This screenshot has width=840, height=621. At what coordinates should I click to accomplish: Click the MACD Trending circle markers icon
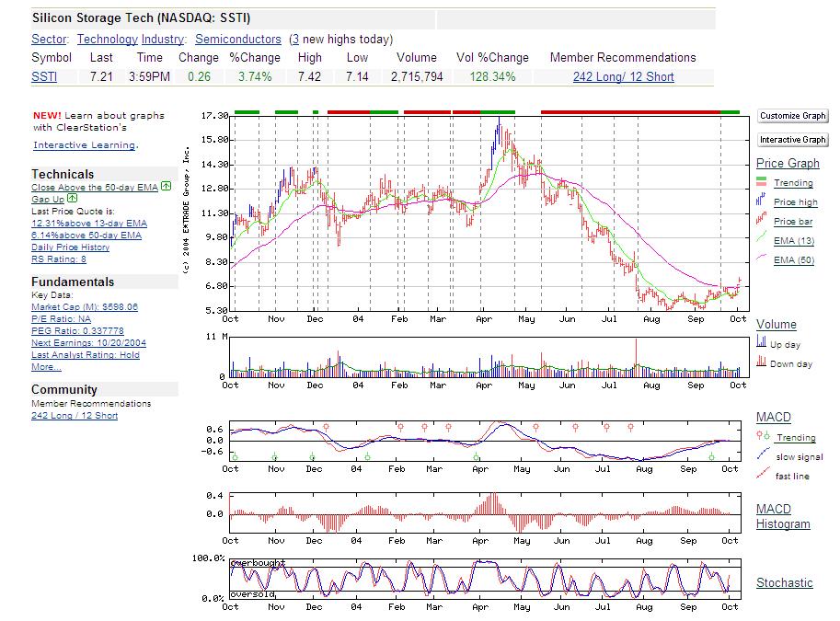coord(762,437)
